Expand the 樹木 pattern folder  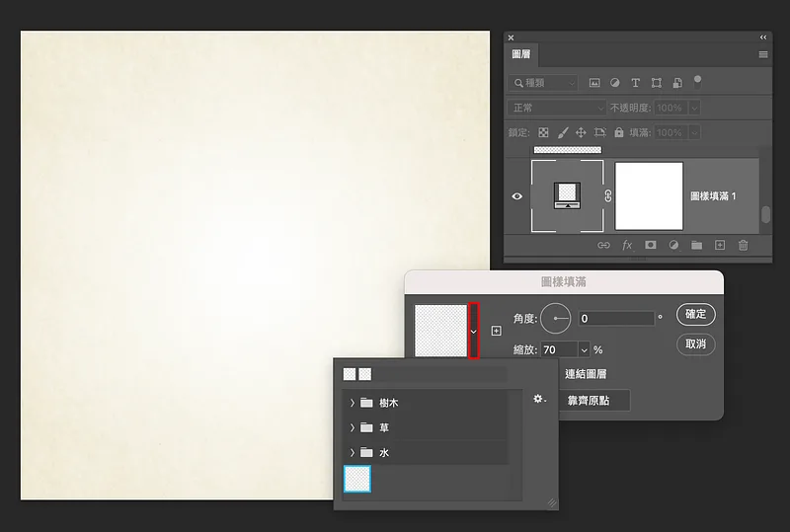pos(353,403)
